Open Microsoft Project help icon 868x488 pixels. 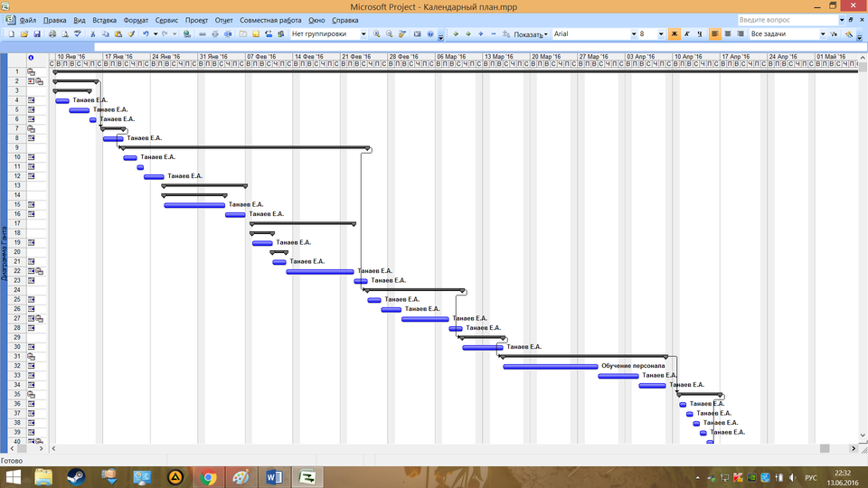click(x=430, y=34)
